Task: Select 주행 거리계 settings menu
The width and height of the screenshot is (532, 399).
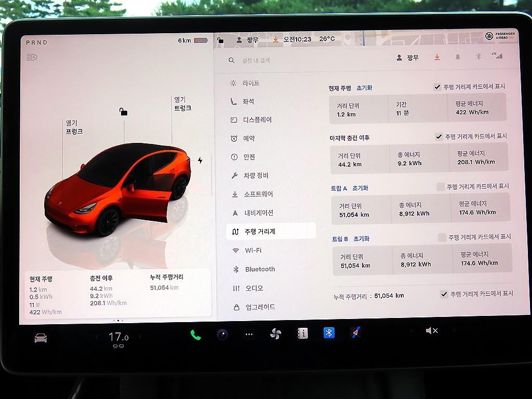Action: [x=271, y=231]
